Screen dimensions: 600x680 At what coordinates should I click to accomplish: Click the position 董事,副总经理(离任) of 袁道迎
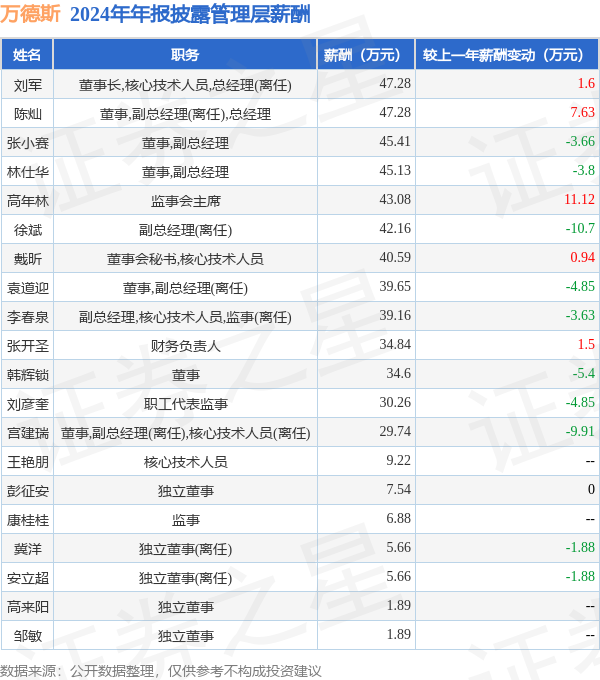[x=185, y=288]
